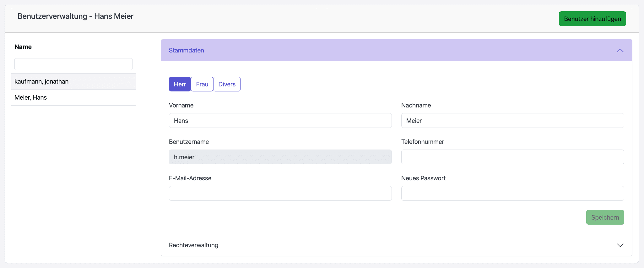The width and height of the screenshot is (644, 268).
Task: Click the greyed-out Benutzername field
Action: (x=280, y=157)
